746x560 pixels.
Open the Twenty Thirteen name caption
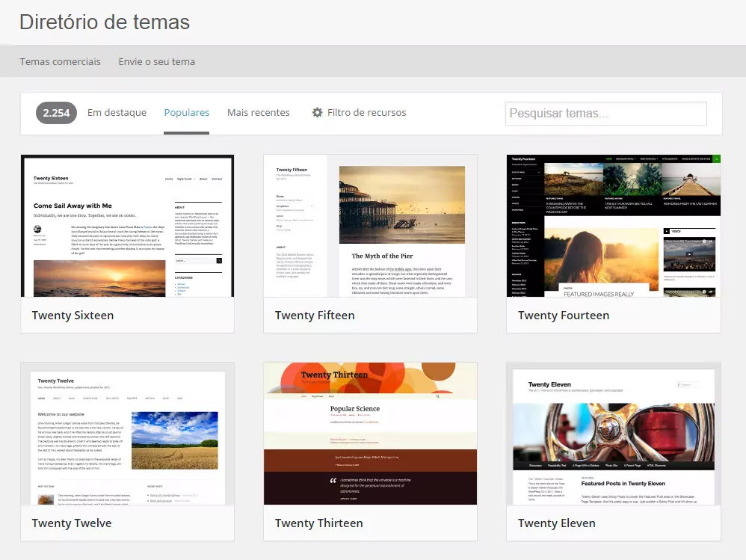pos(318,523)
